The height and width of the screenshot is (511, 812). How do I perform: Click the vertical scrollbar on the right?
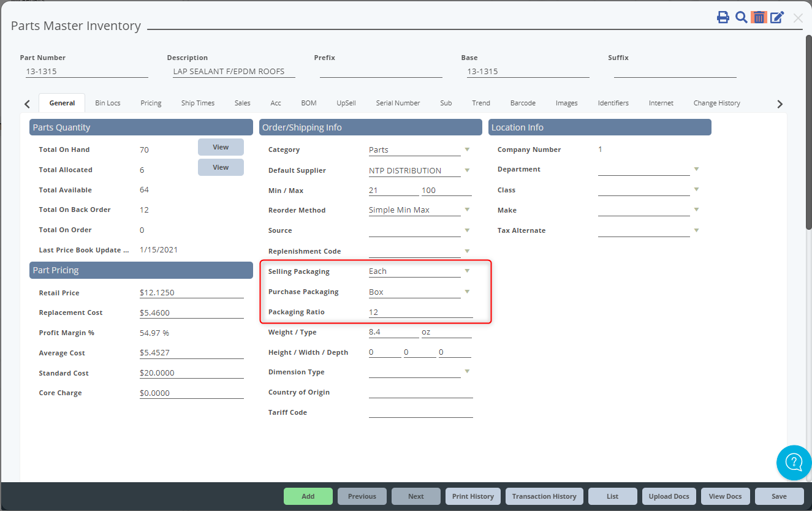pyautogui.click(x=808, y=132)
